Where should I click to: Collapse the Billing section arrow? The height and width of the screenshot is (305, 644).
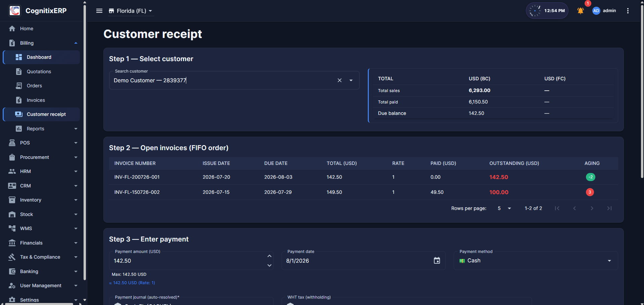pos(76,43)
